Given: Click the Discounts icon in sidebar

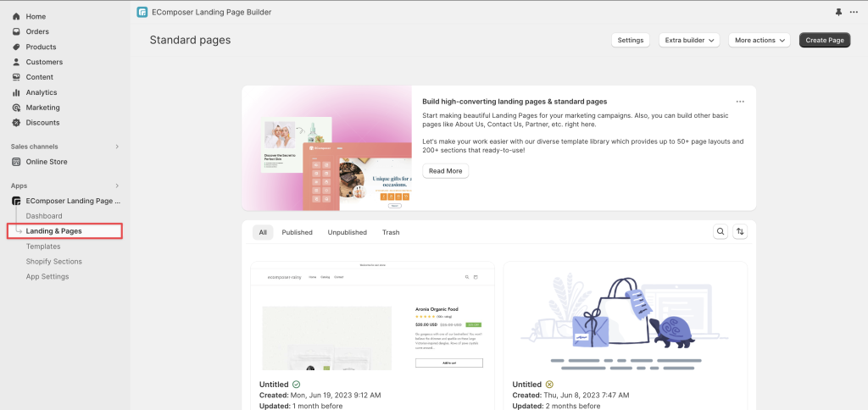Looking at the screenshot, I should [x=16, y=123].
